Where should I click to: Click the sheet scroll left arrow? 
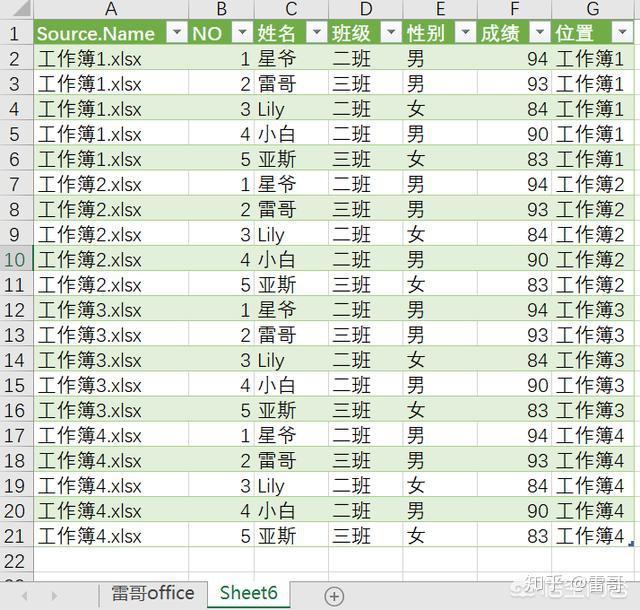25,596
